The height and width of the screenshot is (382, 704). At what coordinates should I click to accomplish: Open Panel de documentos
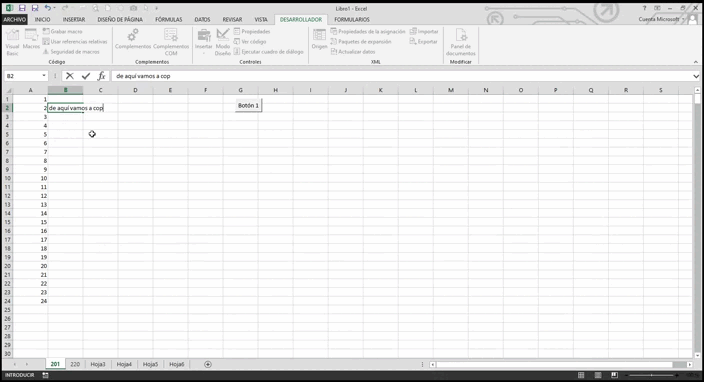(x=461, y=43)
